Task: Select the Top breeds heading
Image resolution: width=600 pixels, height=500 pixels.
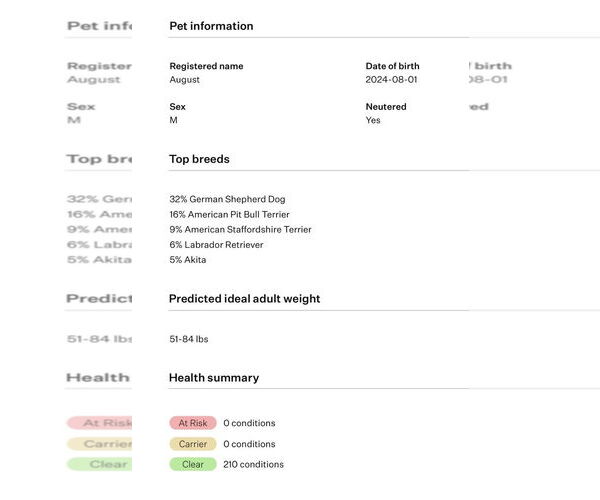Action: click(199, 159)
